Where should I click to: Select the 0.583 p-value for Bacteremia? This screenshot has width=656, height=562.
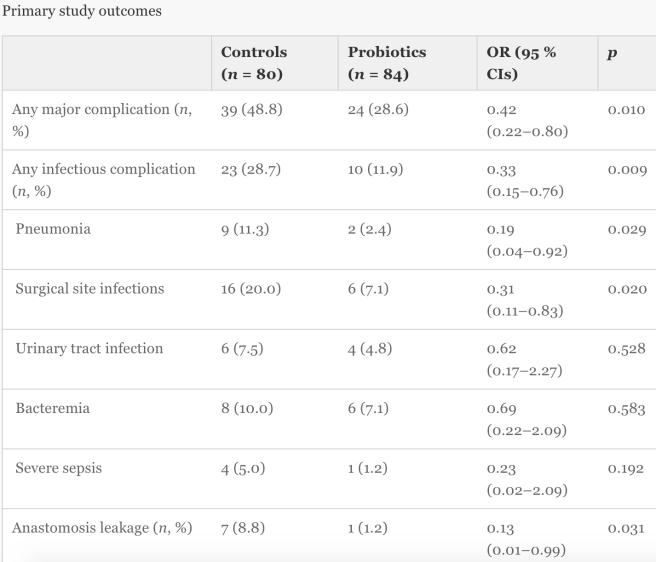626,409
